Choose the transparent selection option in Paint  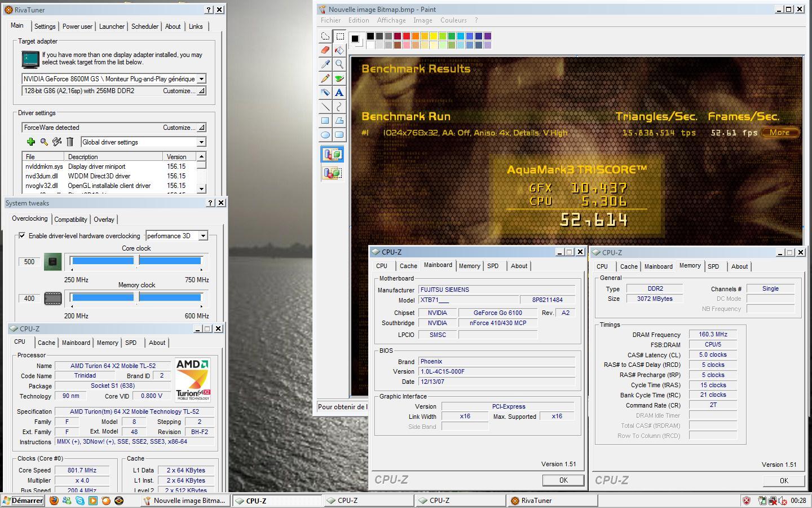(x=332, y=173)
